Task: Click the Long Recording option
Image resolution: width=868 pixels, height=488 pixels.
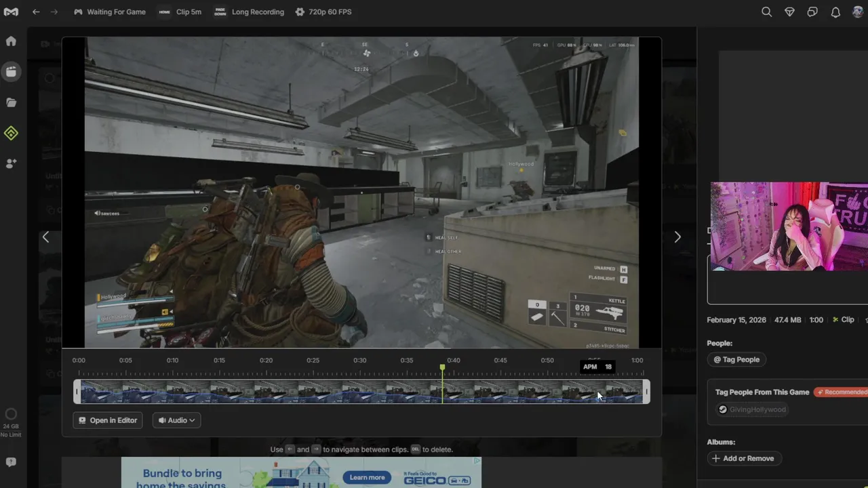Action: [249, 12]
